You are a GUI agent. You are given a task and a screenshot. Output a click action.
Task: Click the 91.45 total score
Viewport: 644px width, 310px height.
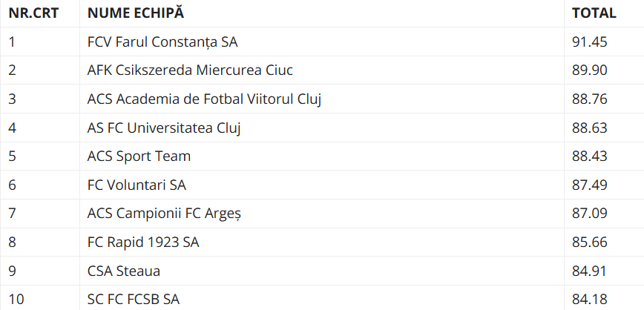(x=590, y=42)
